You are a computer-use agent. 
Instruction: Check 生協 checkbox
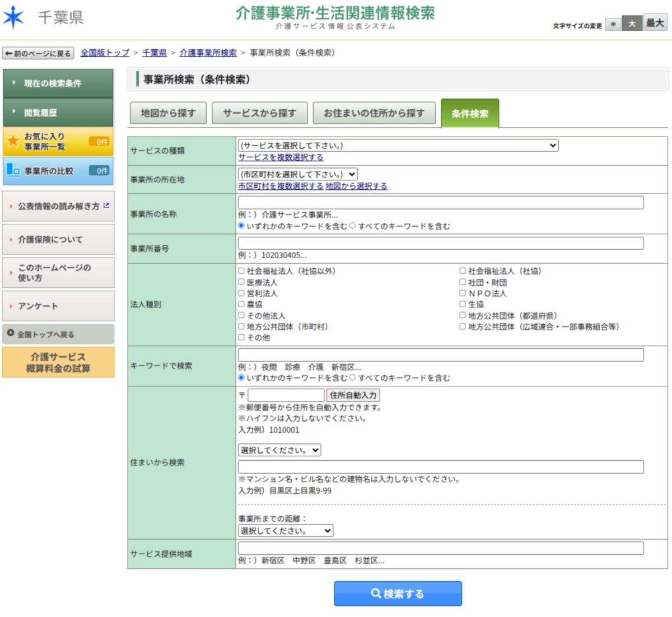pos(463,304)
